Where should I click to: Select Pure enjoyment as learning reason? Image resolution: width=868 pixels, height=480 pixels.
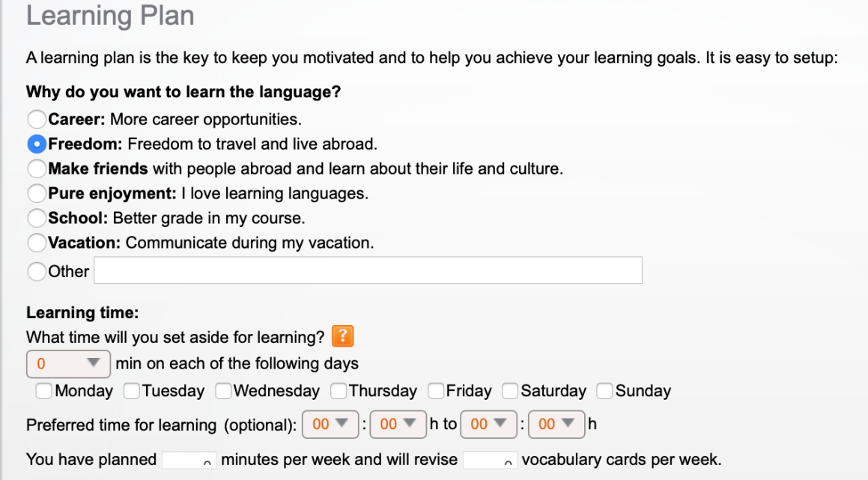tap(37, 194)
